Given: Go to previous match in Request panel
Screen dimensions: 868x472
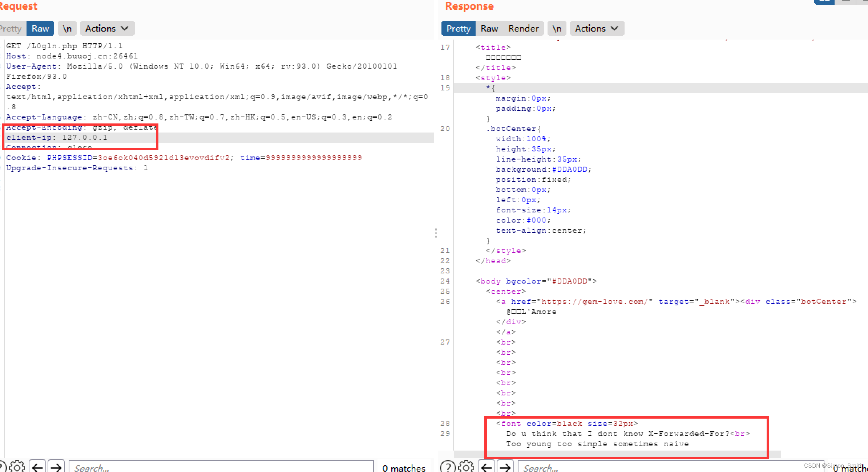Looking at the screenshot, I should point(37,467).
